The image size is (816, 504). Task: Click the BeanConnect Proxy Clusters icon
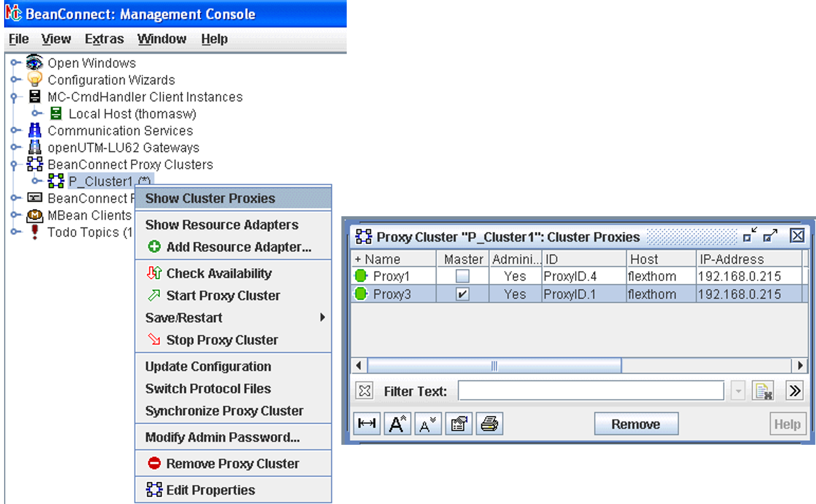[35, 164]
